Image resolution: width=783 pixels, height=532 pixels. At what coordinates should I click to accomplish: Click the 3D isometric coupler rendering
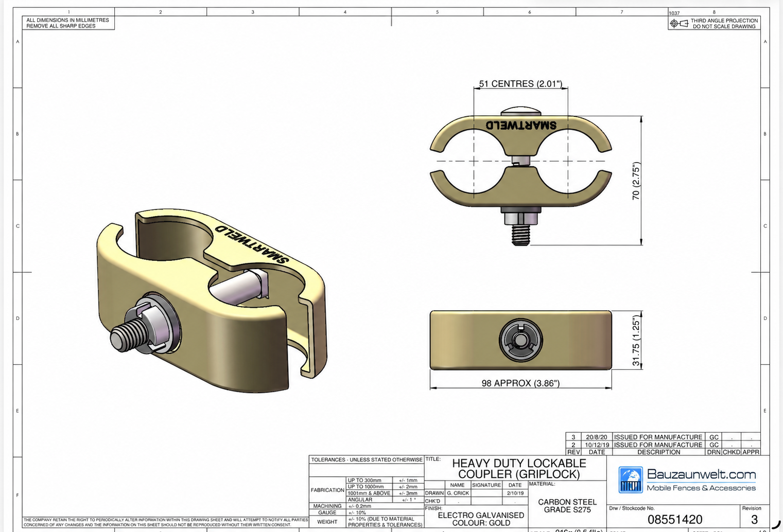[x=212, y=301]
